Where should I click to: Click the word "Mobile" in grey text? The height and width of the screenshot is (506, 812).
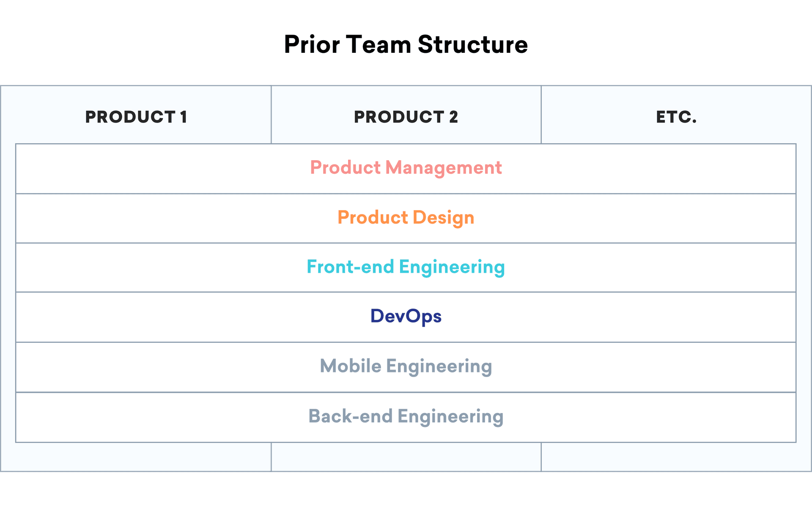pyautogui.click(x=351, y=366)
